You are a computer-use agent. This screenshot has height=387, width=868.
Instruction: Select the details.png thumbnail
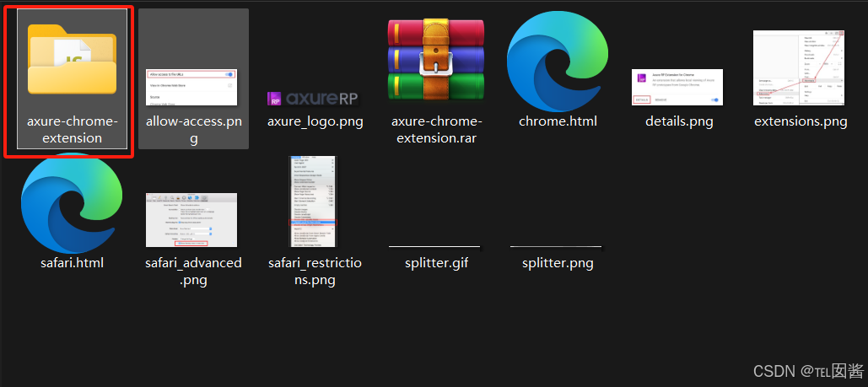point(677,87)
